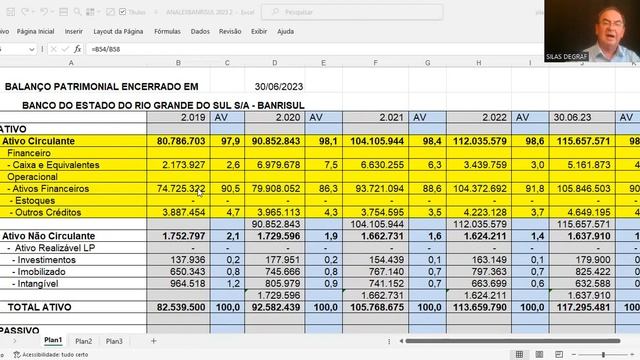Screen dimensions: 640x360
Task: Switch to the Plan1 sheet tab
Action: (x=53, y=340)
